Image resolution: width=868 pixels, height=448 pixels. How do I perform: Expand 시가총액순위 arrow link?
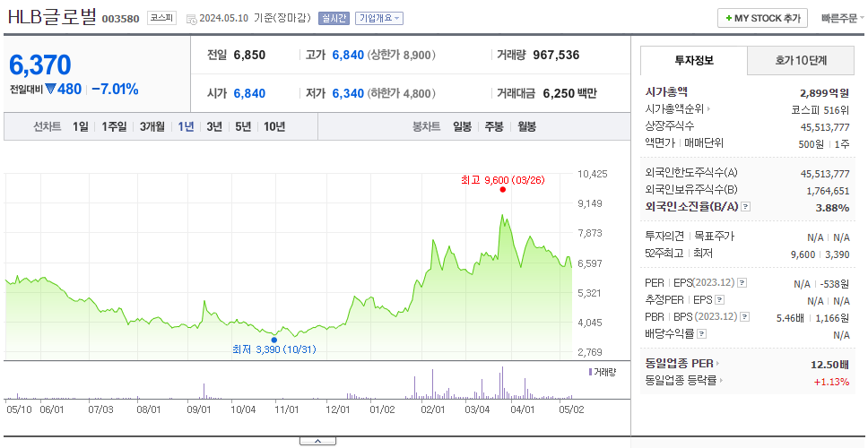(x=709, y=109)
